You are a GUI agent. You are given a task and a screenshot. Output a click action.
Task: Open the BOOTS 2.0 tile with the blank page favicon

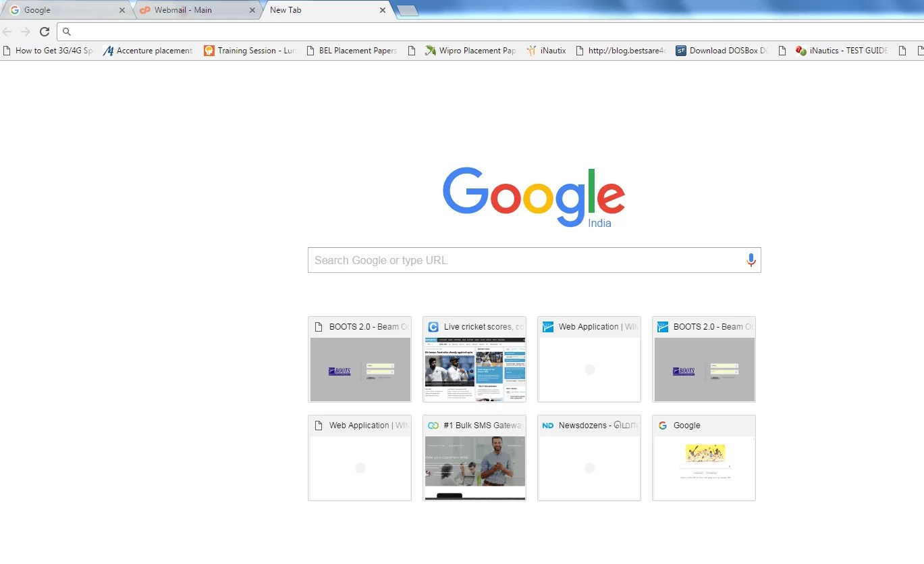tap(360, 359)
